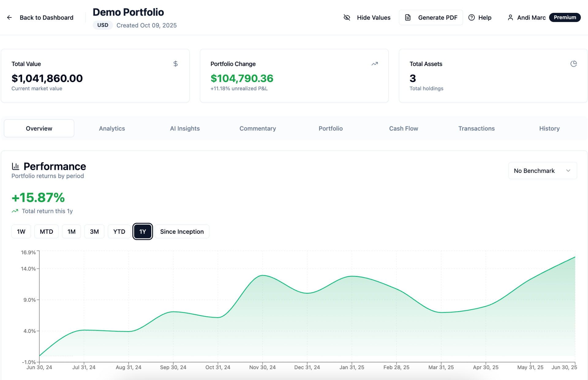
Task: Click the Generate PDF button
Action: (431, 17)
